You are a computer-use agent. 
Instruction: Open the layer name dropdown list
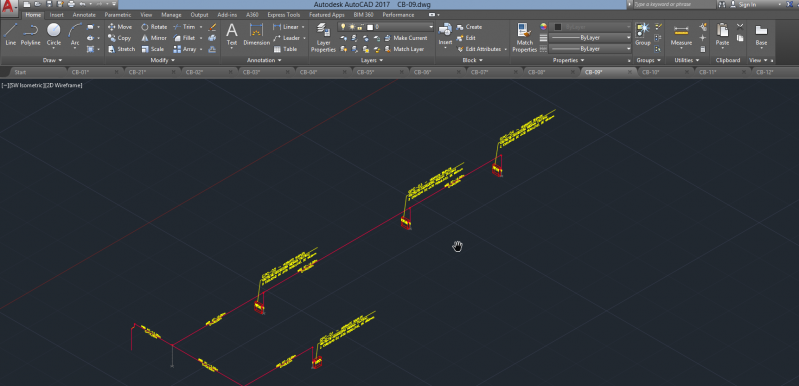pyautogui.click(x=386, y=26)
